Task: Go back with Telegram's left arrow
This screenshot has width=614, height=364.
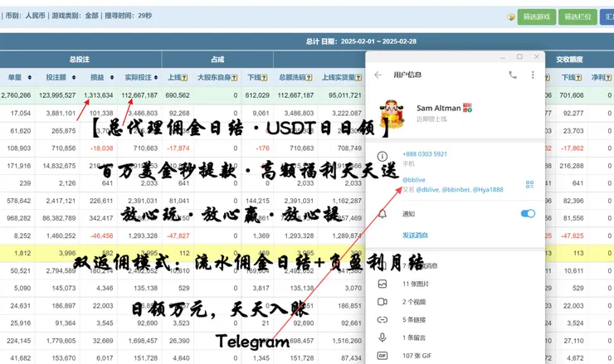Action: (x=378, y=75)
